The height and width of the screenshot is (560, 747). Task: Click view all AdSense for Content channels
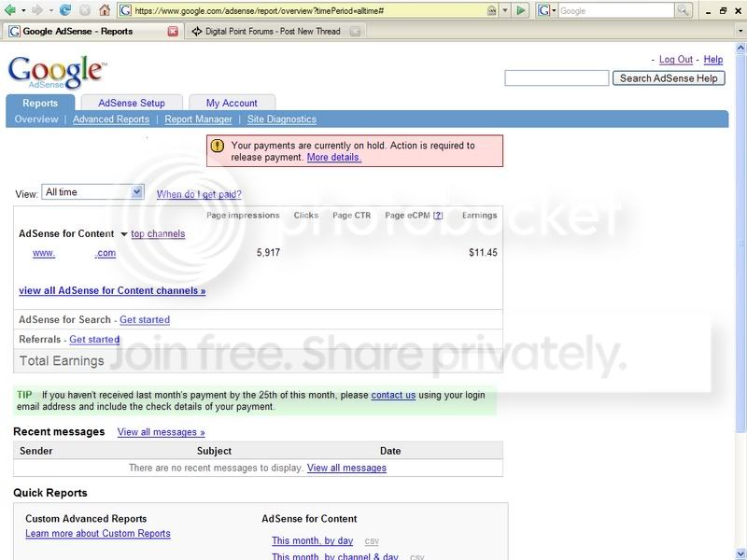pos(112,290)
